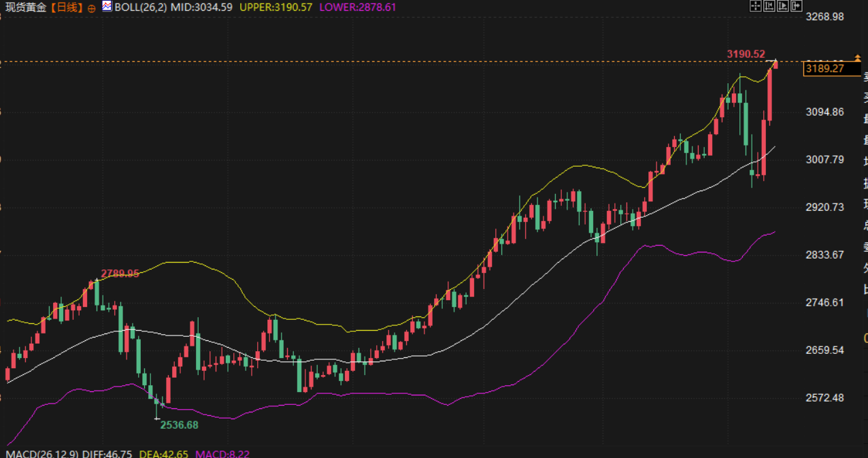This screenshot has width=868, height=458.
Task: Click the 2572.48 axis price
Action: tap(824, 398)
